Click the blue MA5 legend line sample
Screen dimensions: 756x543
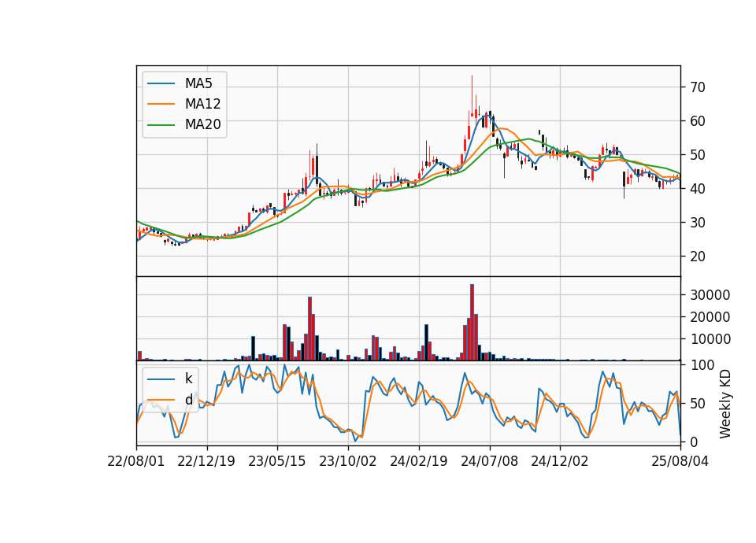(x=161, y=83)
